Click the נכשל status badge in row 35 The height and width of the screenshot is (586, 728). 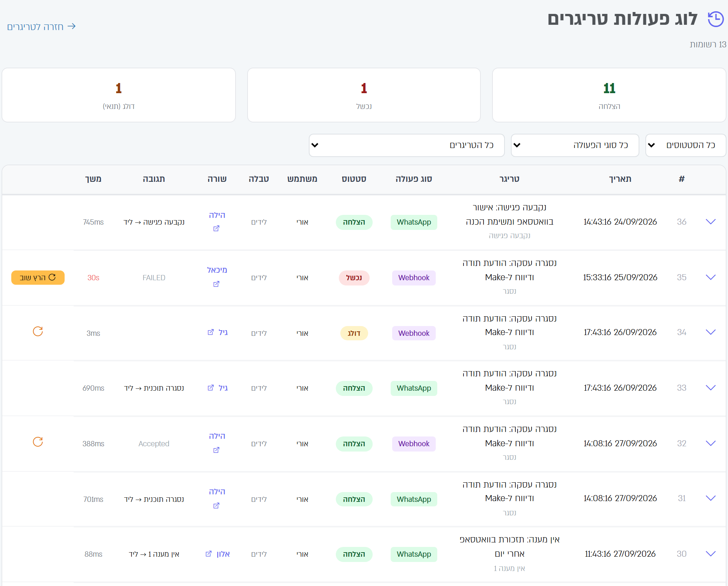(354, 278)
